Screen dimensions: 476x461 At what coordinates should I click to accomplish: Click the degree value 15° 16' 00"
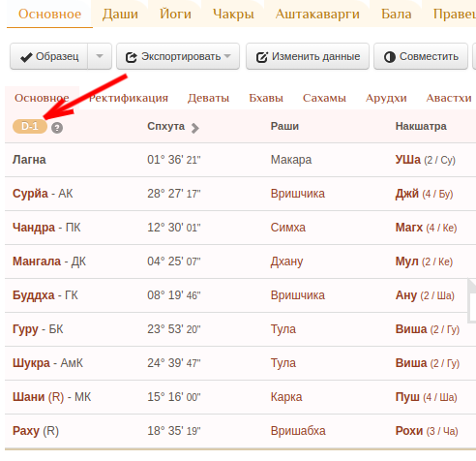[174, 397]
